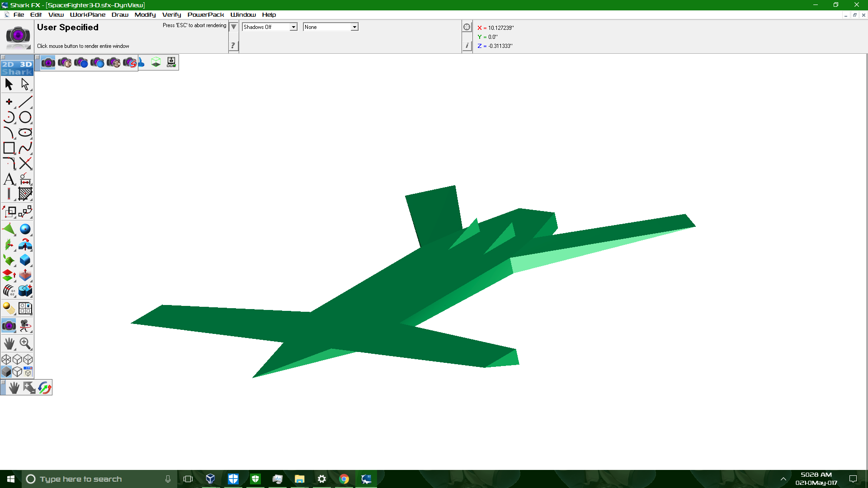Expand the prompt bar down-arrow triangle
The image size is (868, 488).
233,27
